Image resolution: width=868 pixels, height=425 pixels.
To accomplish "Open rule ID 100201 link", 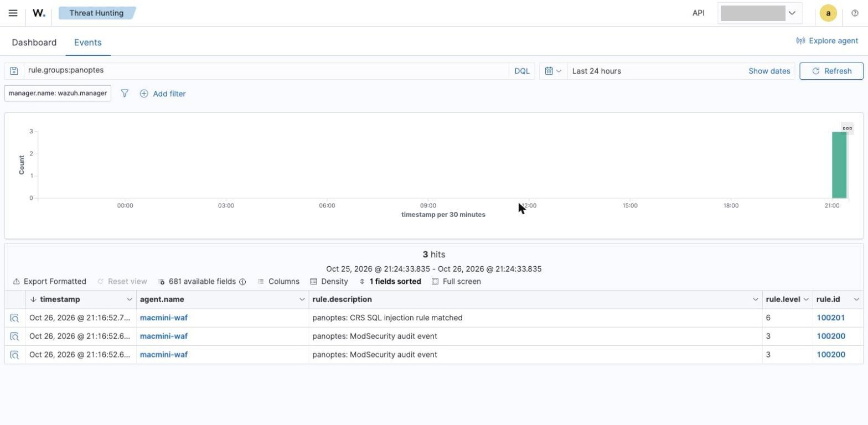I will (831, 318).
